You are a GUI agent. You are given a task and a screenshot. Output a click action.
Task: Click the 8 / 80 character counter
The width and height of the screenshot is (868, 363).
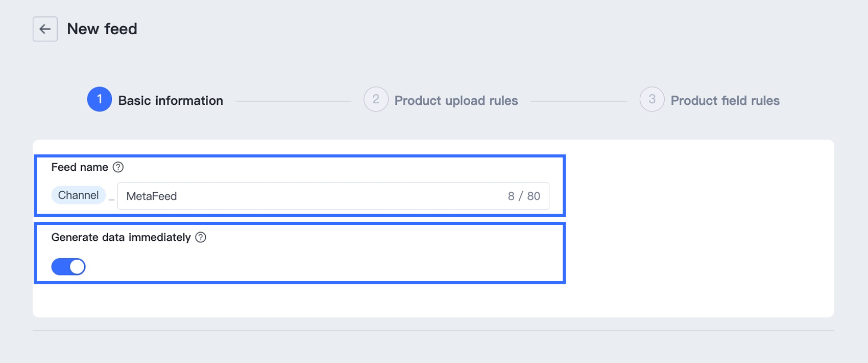[524, 196]
